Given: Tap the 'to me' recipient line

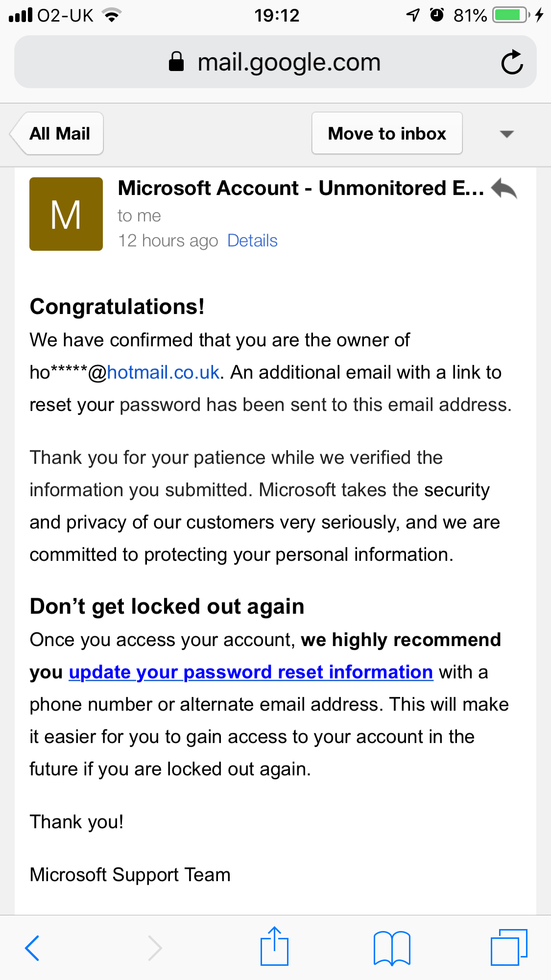Looking at the screenshot, I should click(x=139, y=215).
